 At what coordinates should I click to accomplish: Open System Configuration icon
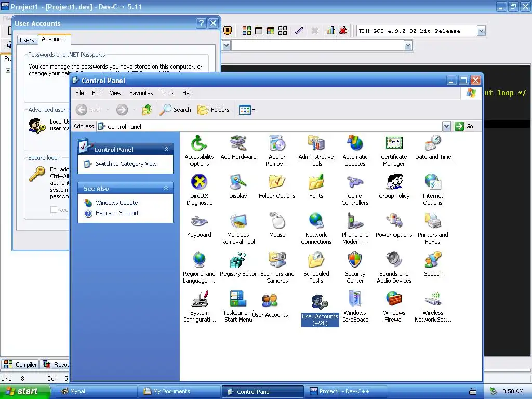(199, 307)
